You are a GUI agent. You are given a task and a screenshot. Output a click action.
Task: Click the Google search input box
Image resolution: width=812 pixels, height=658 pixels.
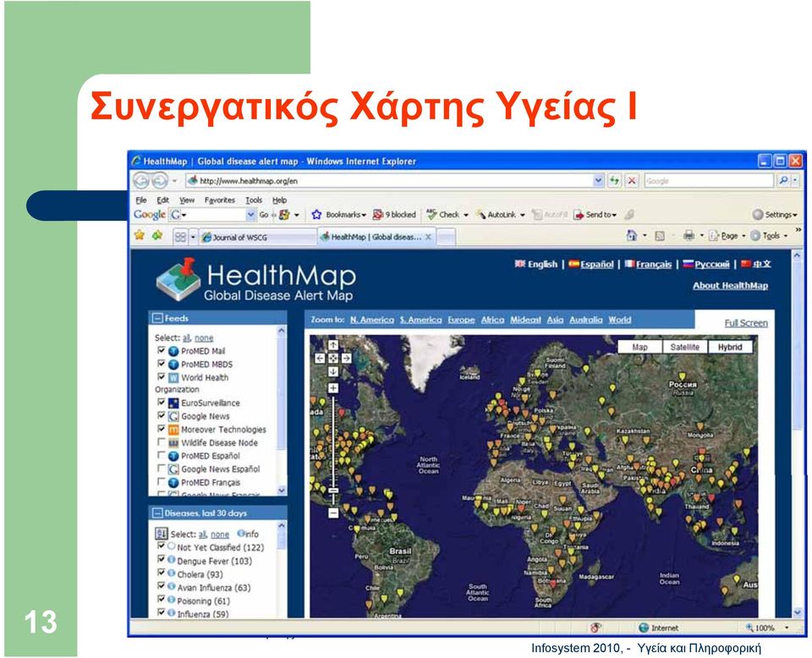click(709, 181)
